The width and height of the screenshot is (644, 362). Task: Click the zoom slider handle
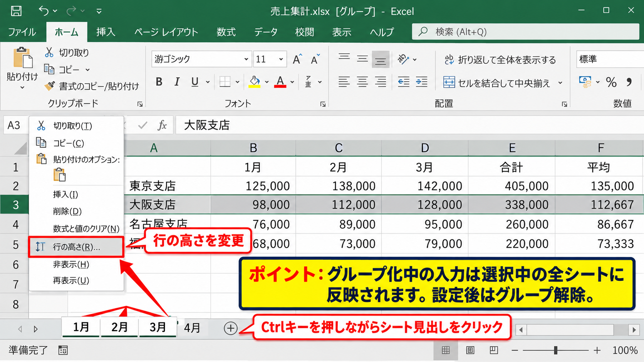[x=555, y=350]
